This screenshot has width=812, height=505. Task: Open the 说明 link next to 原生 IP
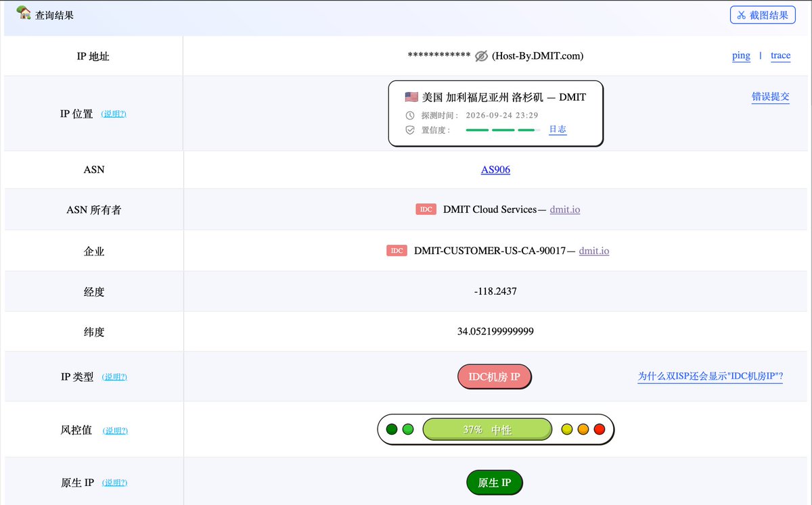(x=114, y=482)
